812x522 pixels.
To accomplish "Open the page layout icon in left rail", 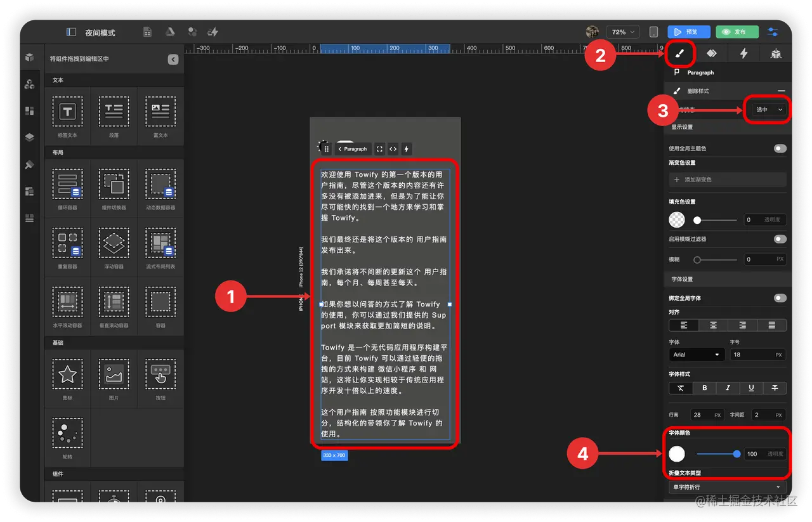I will (x=30, y=191).
